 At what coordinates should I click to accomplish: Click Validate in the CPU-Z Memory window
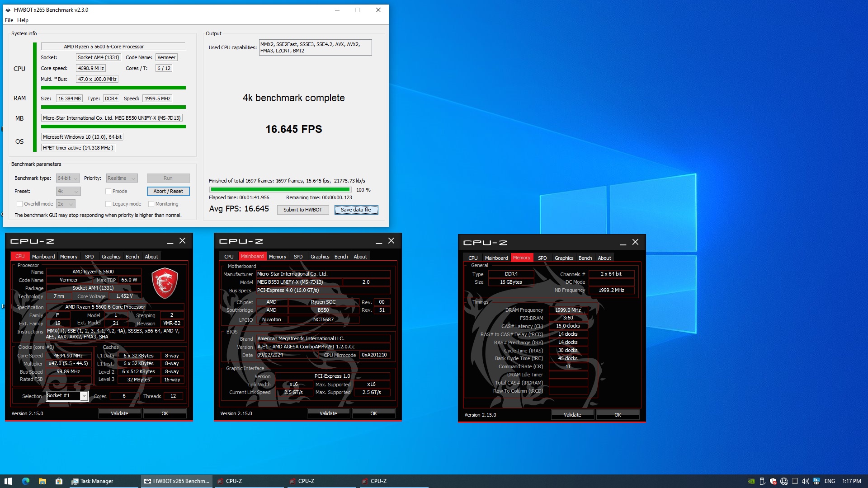click(572, 415)
